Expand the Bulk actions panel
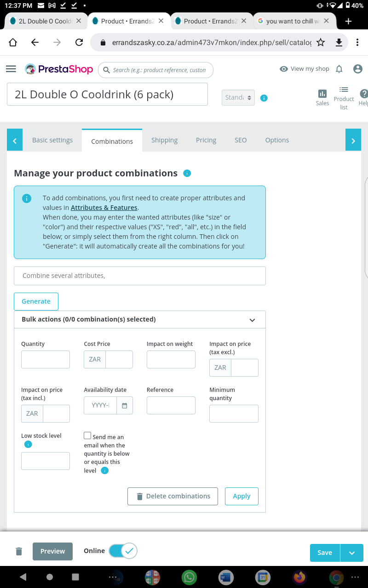Image resolution: width=368 pixels, height=588 pixels. point(252,320)
